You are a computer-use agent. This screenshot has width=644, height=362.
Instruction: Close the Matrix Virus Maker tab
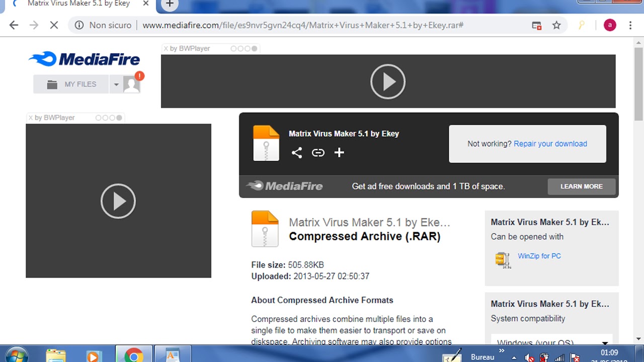(x=146, y=4)
